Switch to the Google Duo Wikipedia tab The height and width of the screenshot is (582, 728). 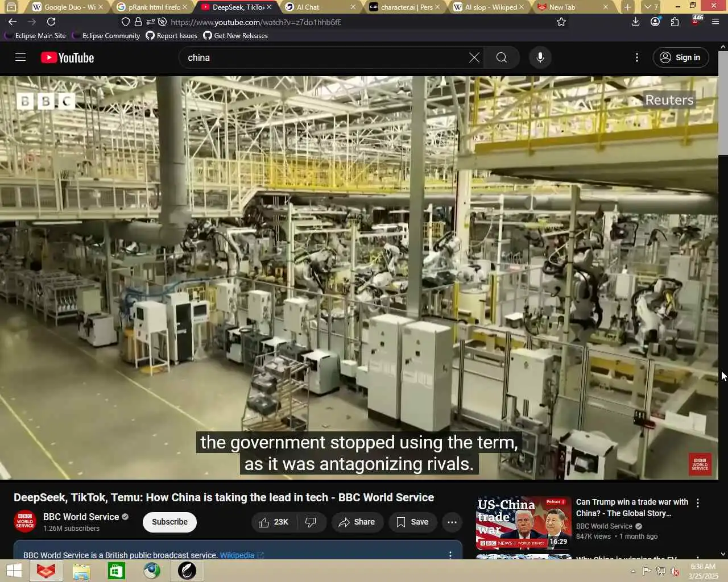[x=67, y=7]
